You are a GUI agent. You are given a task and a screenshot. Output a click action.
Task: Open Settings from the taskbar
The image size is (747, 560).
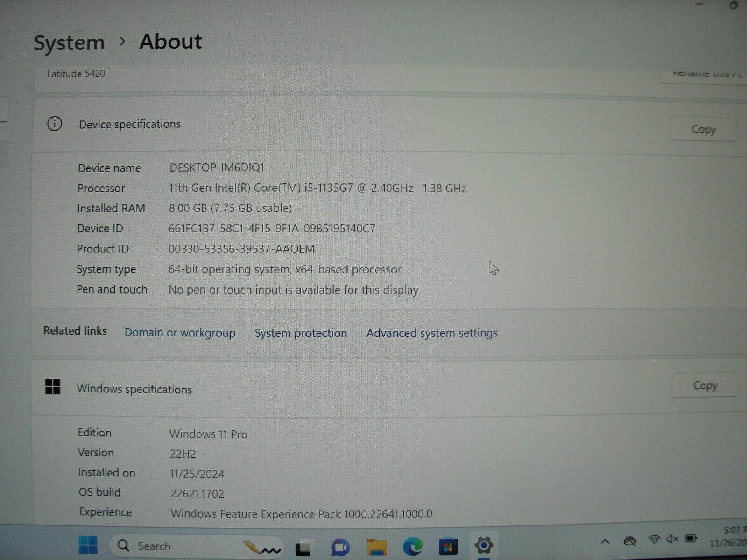coord(483,545)
